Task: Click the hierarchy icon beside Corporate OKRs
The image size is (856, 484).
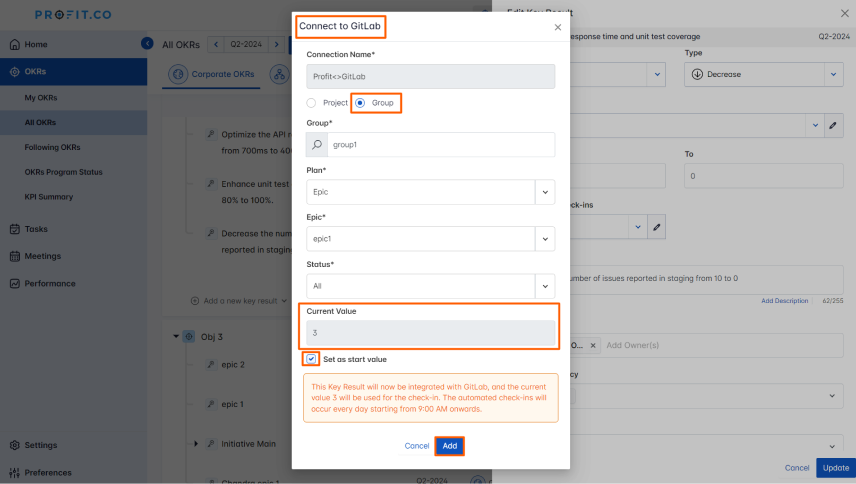Action: point(280,74)
